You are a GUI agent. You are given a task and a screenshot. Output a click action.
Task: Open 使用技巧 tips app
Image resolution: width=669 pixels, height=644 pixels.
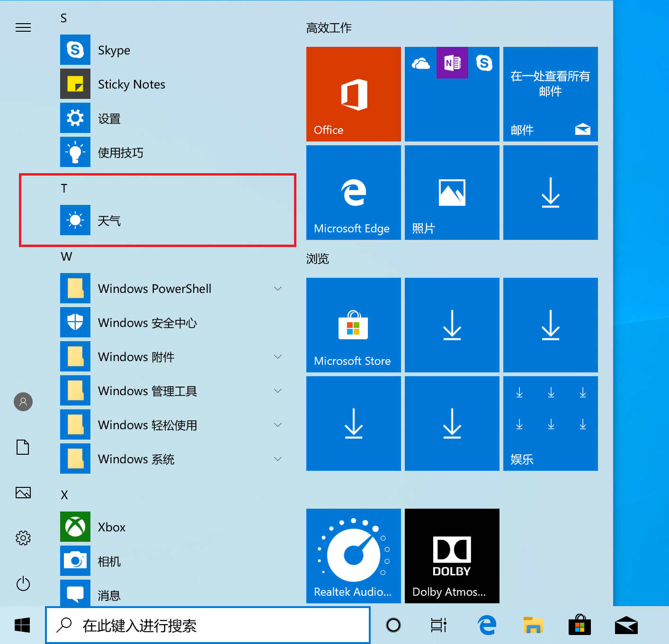click(x=172, y=152)
